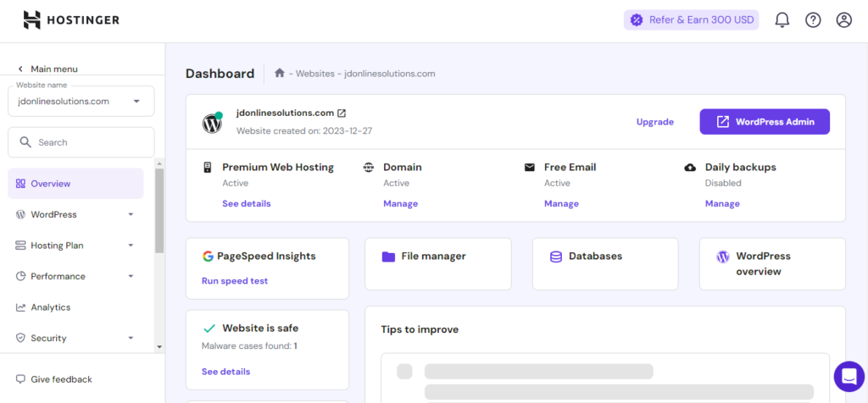The width and height of the screenshot is (868, 403).
Task: Click the Google PageSpeed Insights icon
Action: click(x=208, y=257)
